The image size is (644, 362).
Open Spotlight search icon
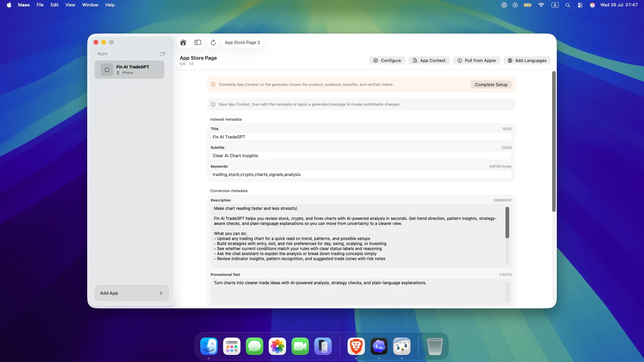(x=568, y=5)
